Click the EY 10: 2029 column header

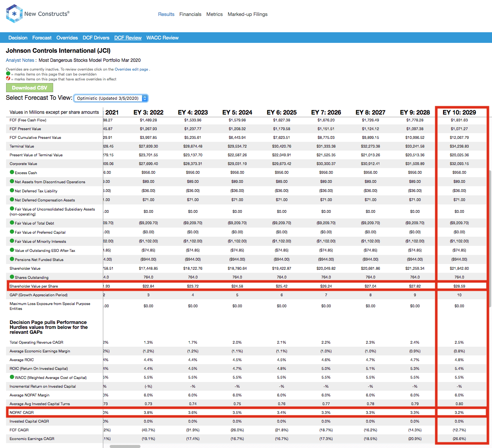pyautogui.click(x=459, y=112)
